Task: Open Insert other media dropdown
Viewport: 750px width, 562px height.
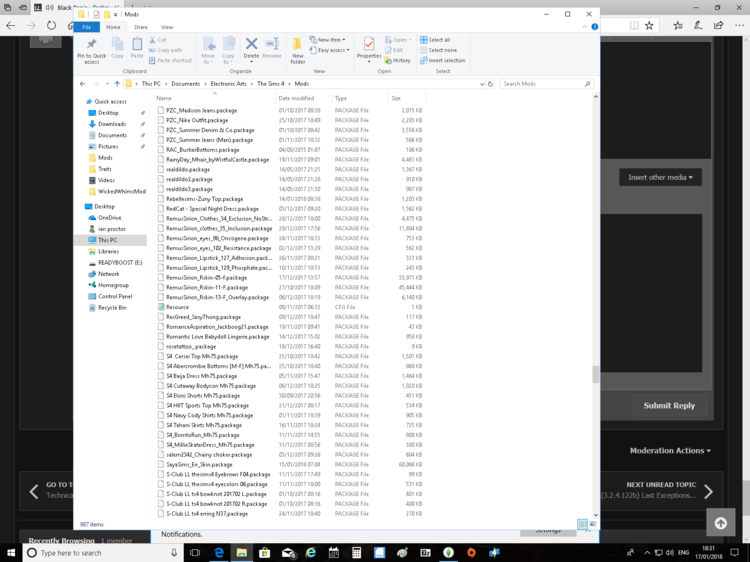Action: (x=660, y=177)
